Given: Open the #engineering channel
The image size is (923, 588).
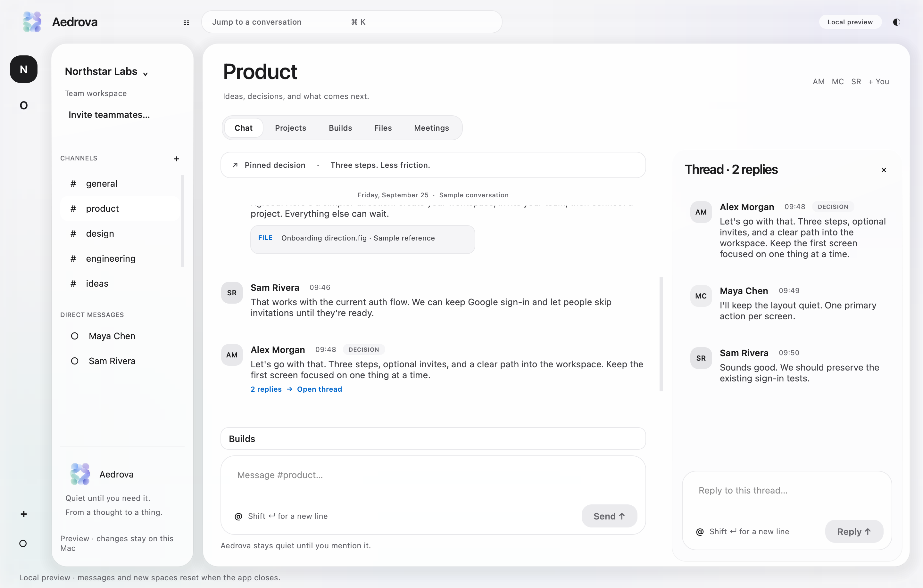Looking at the screenshot, I should [119, 258].
